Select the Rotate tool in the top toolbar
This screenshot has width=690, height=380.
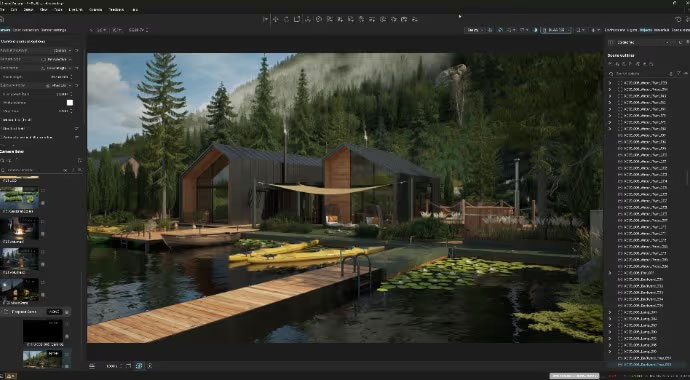tap(286, 19)
